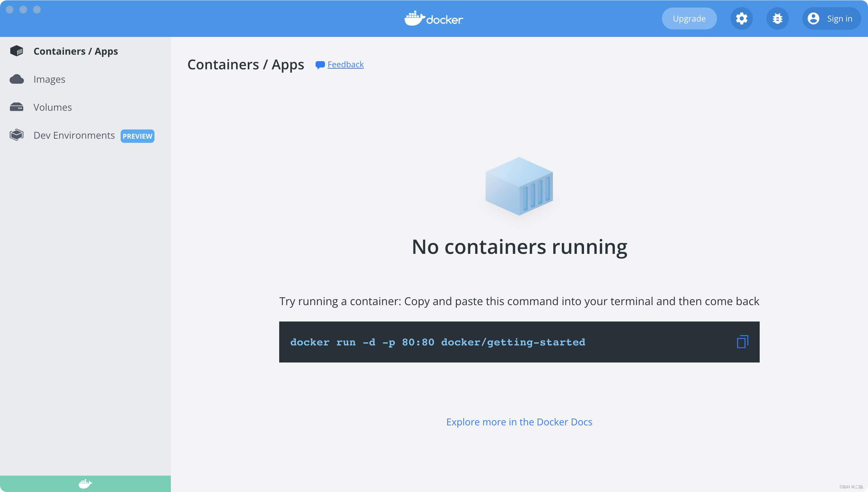Click the Containers / Apps sidebar icon
This screenshot has width=868, height=492.
pos(17,51)
